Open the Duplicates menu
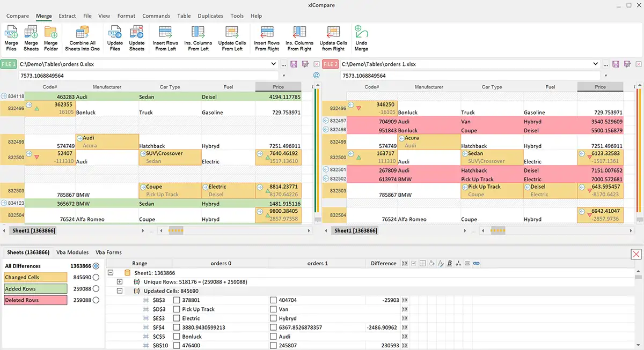Image resolution: width=644 pixels, height=350 pixels. 210,16
